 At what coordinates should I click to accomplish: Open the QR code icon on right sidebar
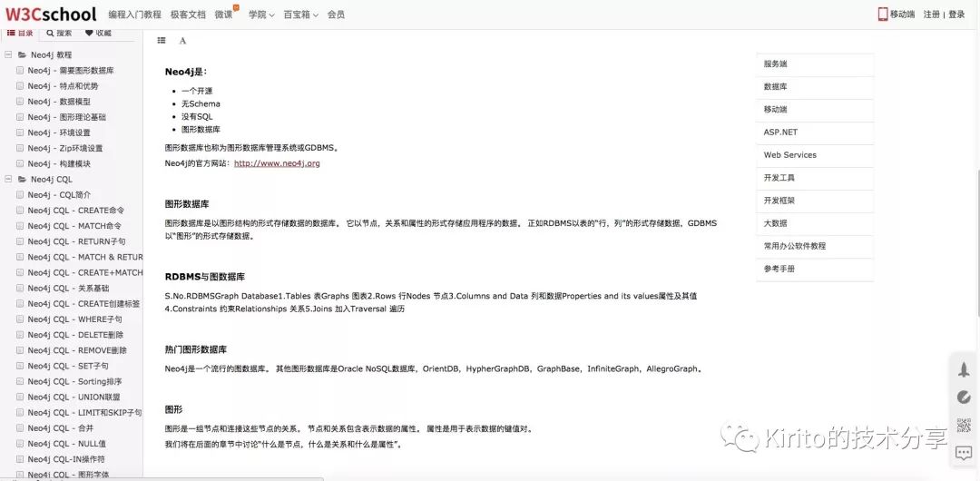(964, 426)
